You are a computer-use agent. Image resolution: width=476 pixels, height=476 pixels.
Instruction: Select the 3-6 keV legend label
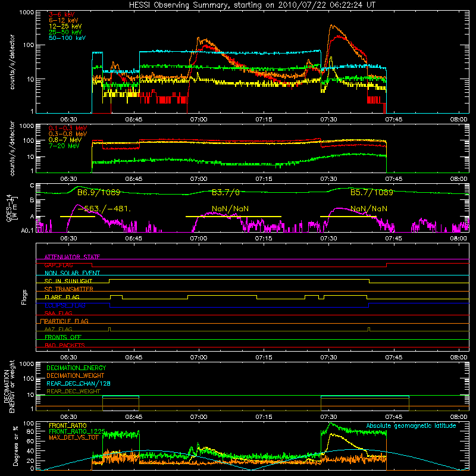click(x=62, y=14)
